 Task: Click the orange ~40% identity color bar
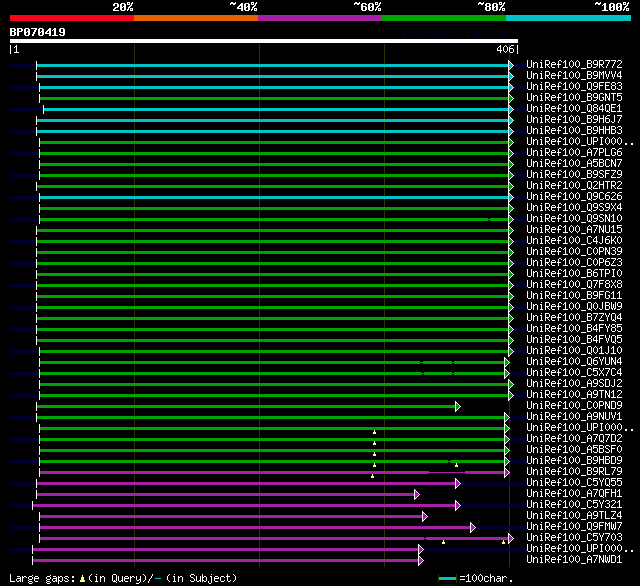pyautogui.click(x=196, y=18)
